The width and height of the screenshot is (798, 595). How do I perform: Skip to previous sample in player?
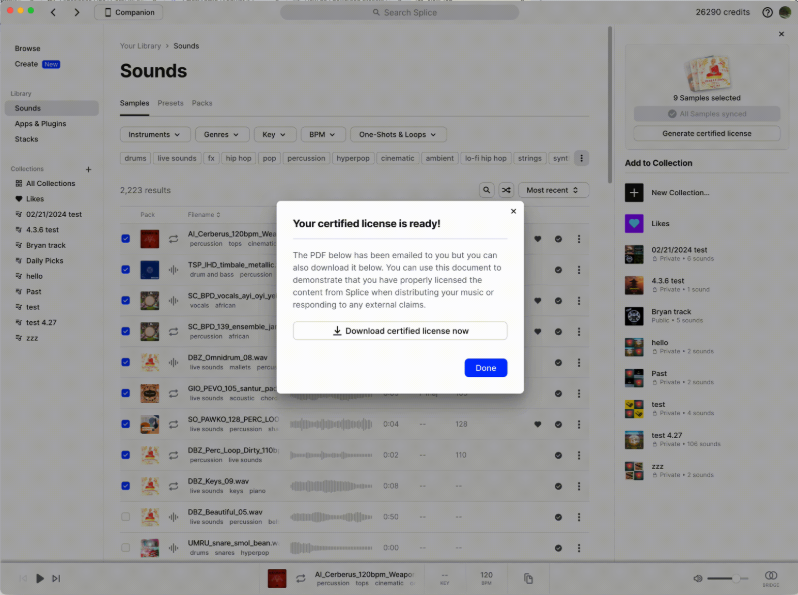[x=23, y=578]
